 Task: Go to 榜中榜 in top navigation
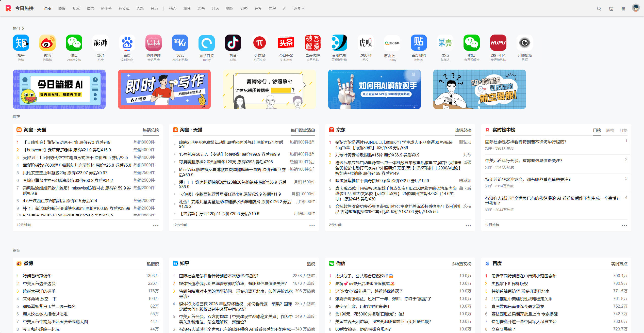point(106,9)
